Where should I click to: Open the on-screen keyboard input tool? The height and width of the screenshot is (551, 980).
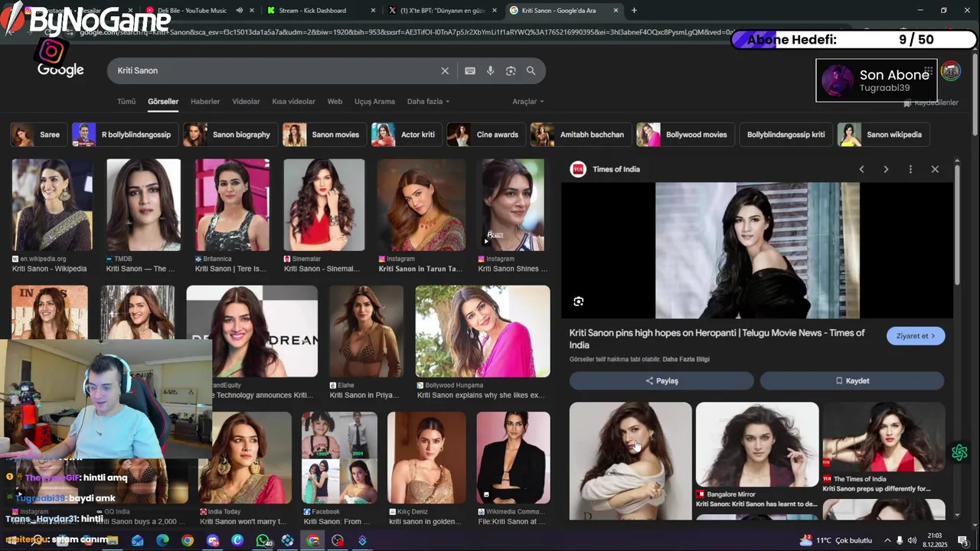pyautogui.click(x=470, y=70)
